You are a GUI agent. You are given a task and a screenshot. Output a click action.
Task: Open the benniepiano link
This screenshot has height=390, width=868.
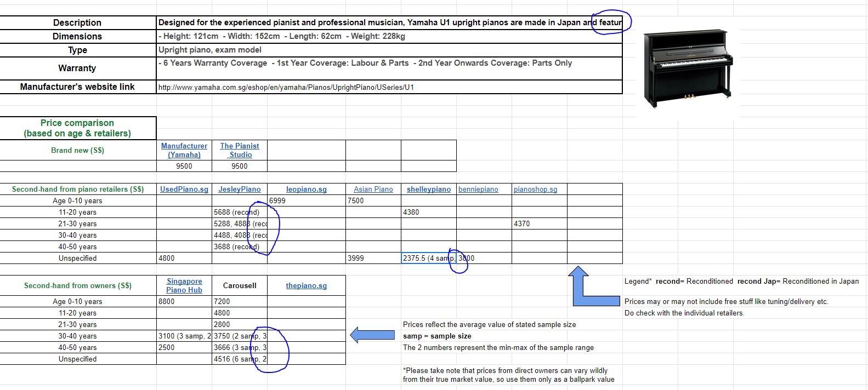pos(478,189)
